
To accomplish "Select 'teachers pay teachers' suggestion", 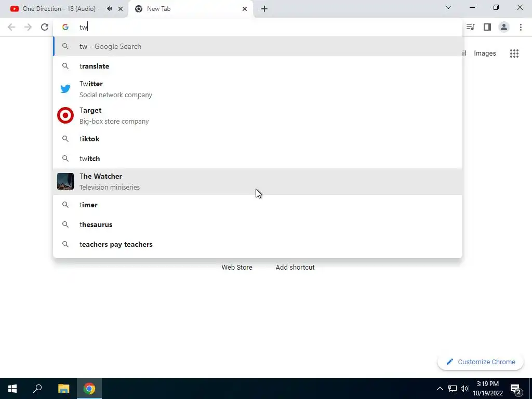I will pos(258,244).
